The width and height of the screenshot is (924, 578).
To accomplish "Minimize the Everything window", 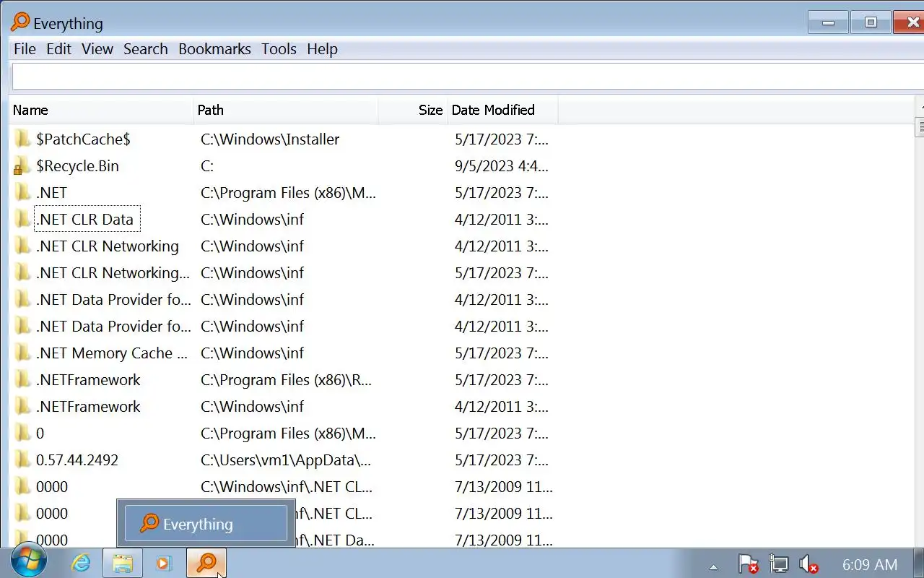I will [828, 22].
